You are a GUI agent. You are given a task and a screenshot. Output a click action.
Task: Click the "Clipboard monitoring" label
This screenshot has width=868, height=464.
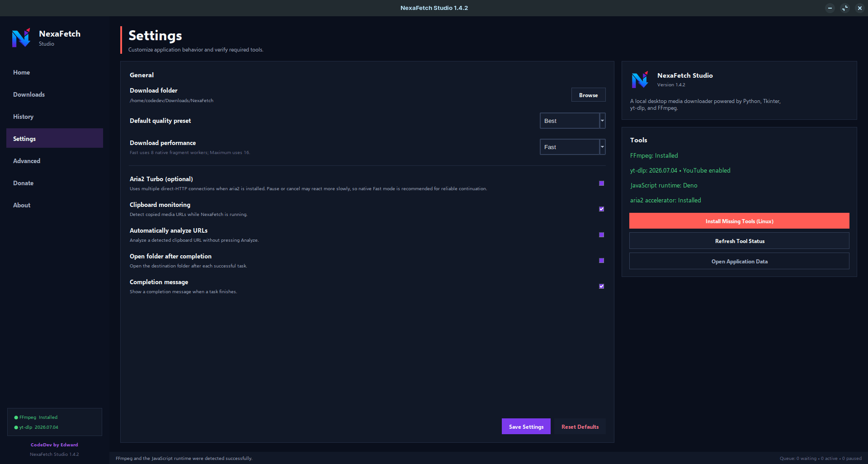pos(160,205)
